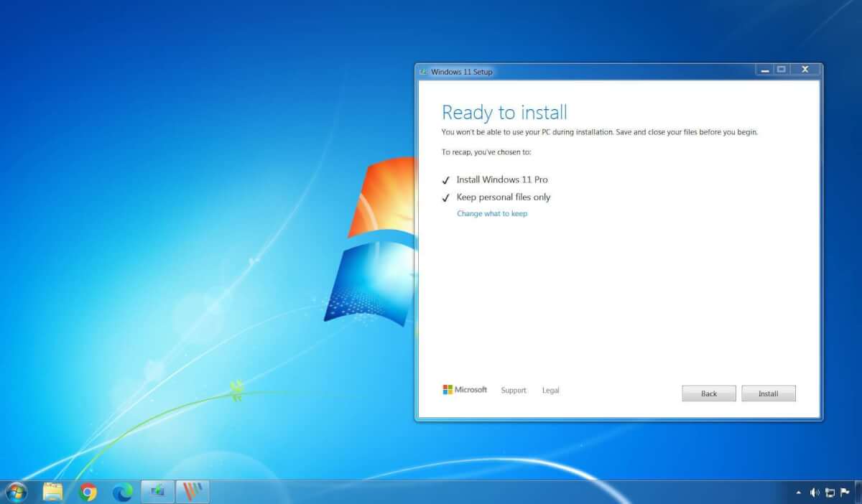Go Back in Windows 11 Setup
This screenshot has width=862, height=504.
point(709,393)
